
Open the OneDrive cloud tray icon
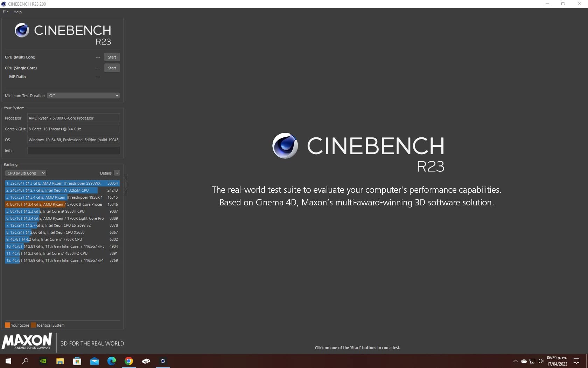pos(524,361)
